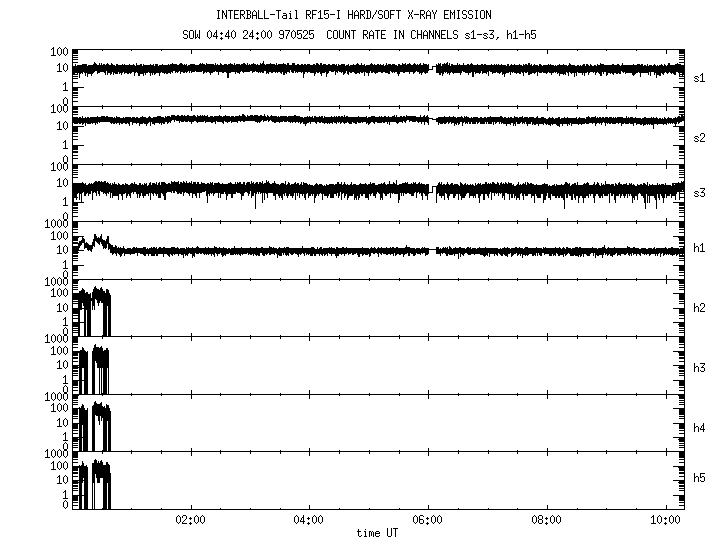Screen dimensions: 720x550
Task: Click the h1 panel's early burst peak
Action: click(96, 240)
